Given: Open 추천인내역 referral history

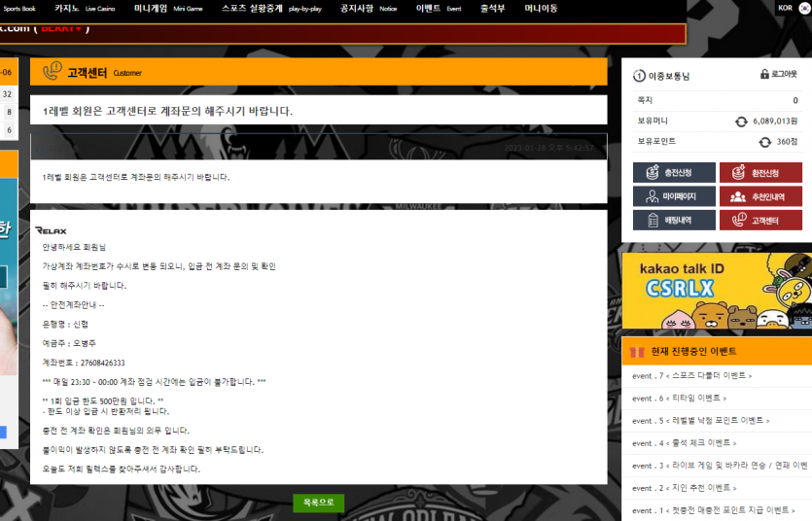Looking at the screenshot, I should [760, 196].
